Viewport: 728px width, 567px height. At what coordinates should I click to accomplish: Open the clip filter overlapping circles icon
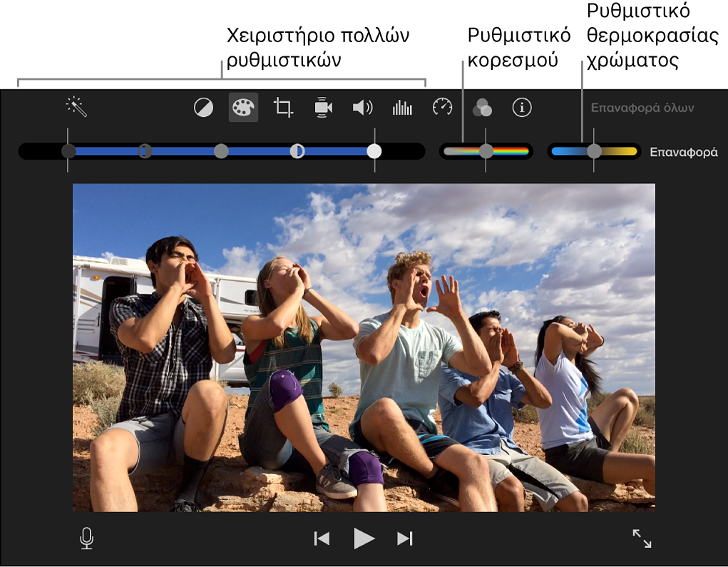[x=482, y=108]
